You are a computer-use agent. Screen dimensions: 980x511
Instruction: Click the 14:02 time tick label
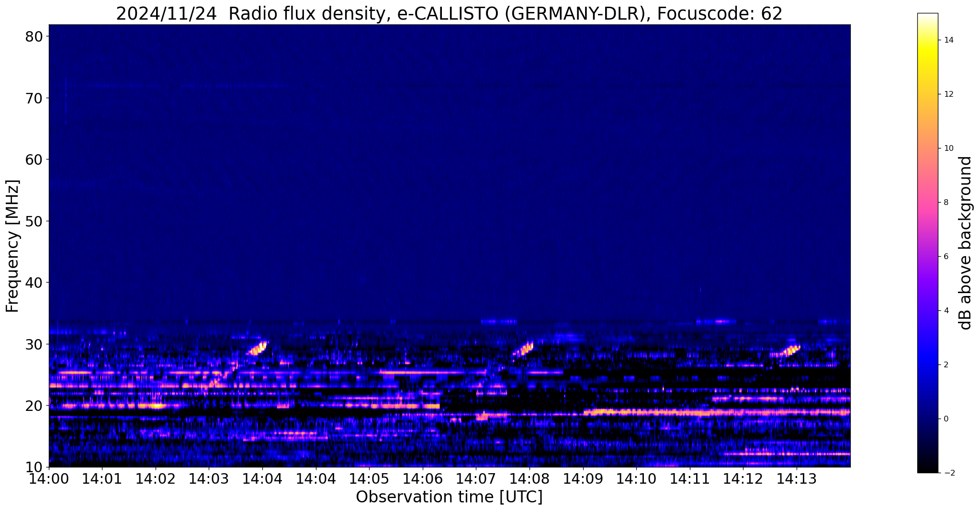click(x=156, y=478)
